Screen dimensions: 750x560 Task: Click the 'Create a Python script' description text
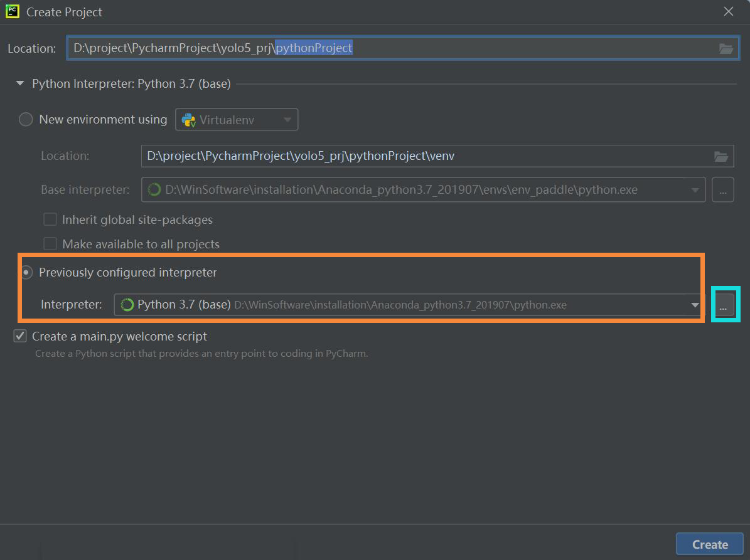click(201, 354)
